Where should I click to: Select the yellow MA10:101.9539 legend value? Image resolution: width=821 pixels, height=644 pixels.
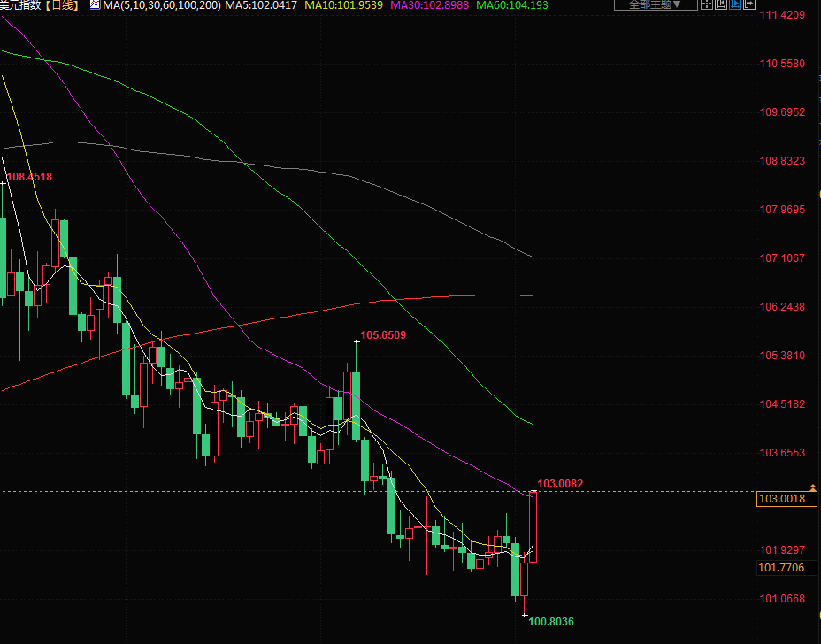[x=343, y=5]
